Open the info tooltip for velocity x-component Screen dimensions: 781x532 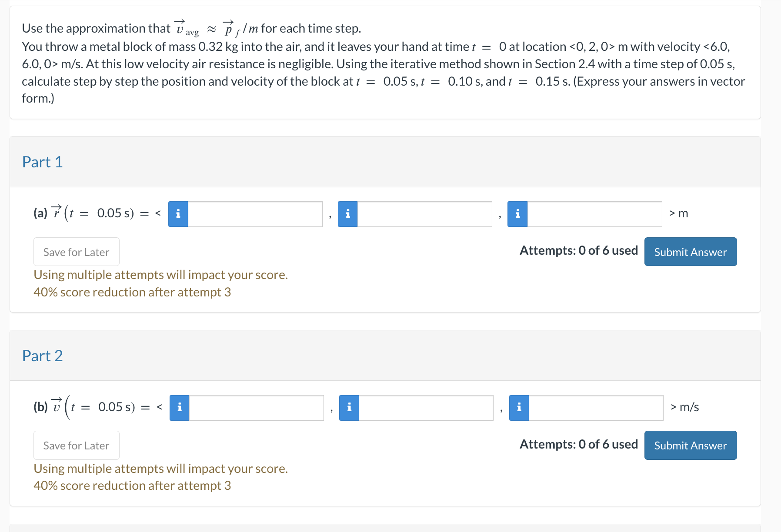click(179, 407)
